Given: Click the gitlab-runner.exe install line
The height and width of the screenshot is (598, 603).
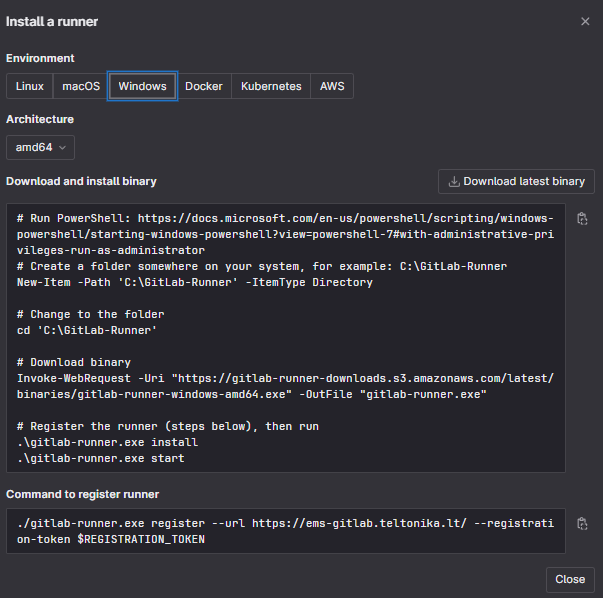Looking at the screenshot, I should click(x=107, y=442).
